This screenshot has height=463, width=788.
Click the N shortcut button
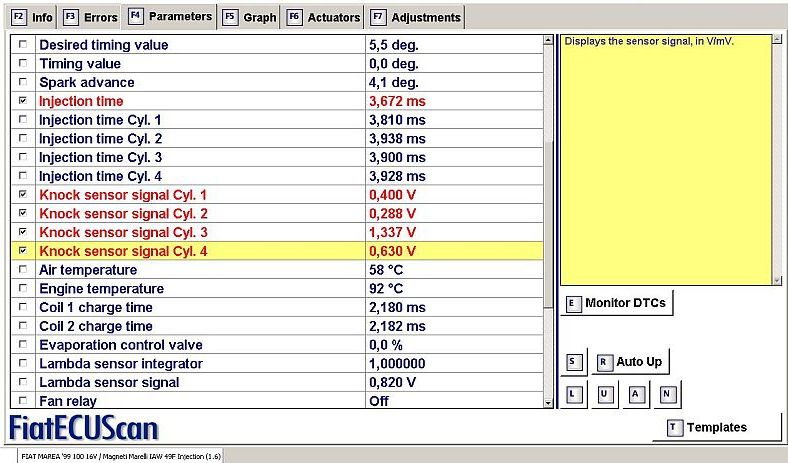(667, 395)
